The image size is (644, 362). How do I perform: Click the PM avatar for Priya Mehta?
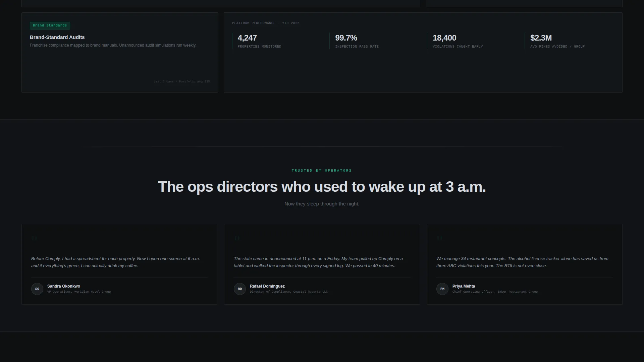(442, 289)
